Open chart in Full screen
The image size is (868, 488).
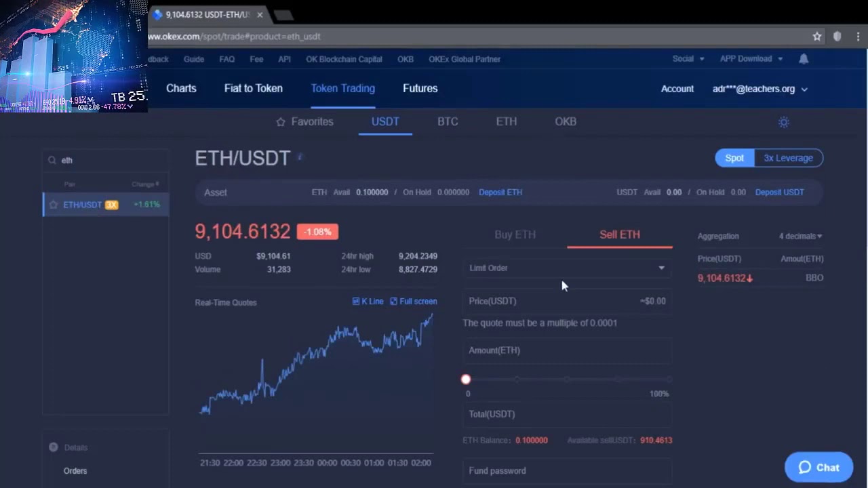414,302
